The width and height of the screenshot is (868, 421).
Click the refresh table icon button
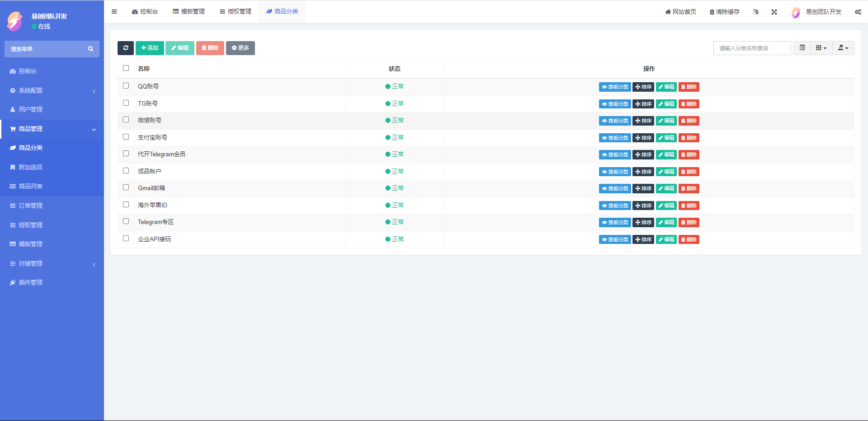click(x=126, y=48)
